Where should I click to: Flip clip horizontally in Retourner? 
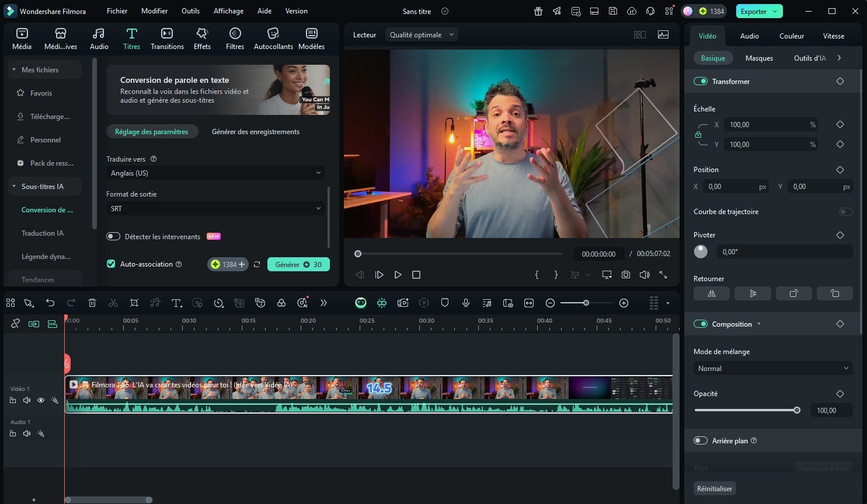712,293
